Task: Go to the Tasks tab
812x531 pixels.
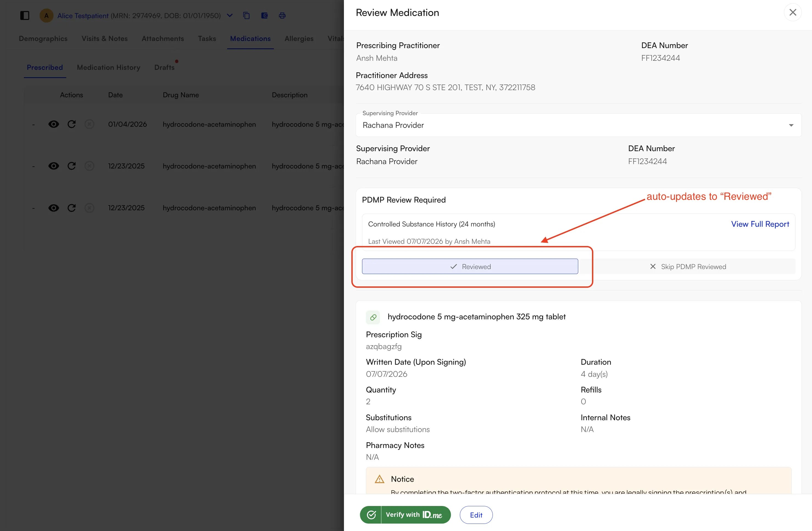Action: 207,38
